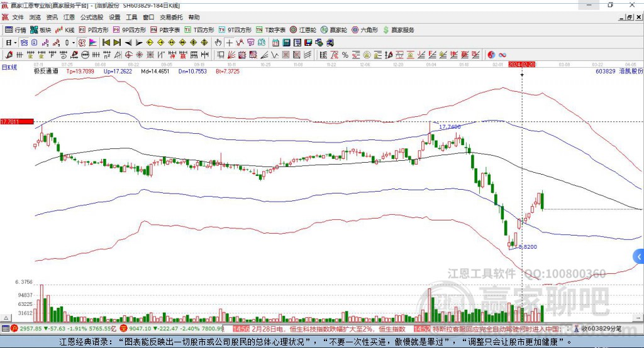Jump to last bar with skip-forward icon
This screenshot has width=644, height=348.
(117, 43)
